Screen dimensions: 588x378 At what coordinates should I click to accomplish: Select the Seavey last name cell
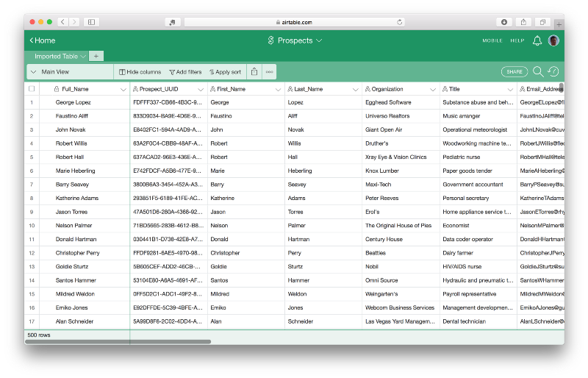(x=323, y=185)
